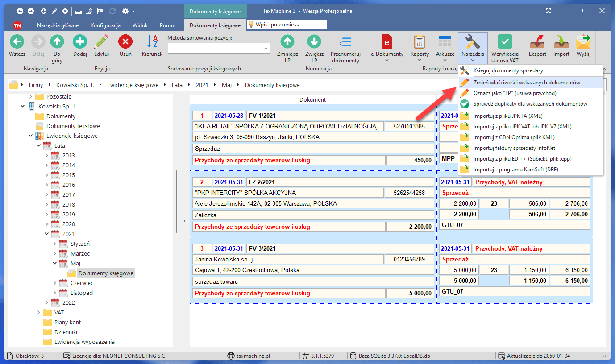Click Kowalski Sp. J. in breadcrumb path
The width and height of the screenshot is (615, 364).
75,85
